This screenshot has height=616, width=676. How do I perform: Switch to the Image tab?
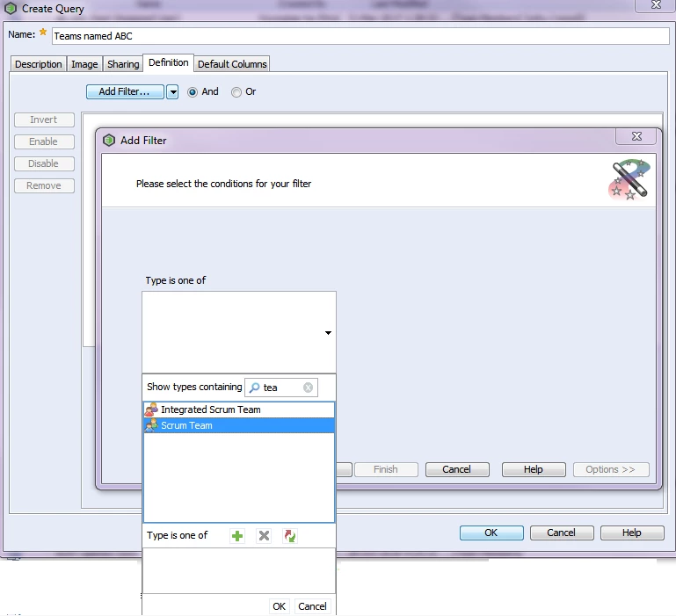pyautogui.click(x=84, y=64)
